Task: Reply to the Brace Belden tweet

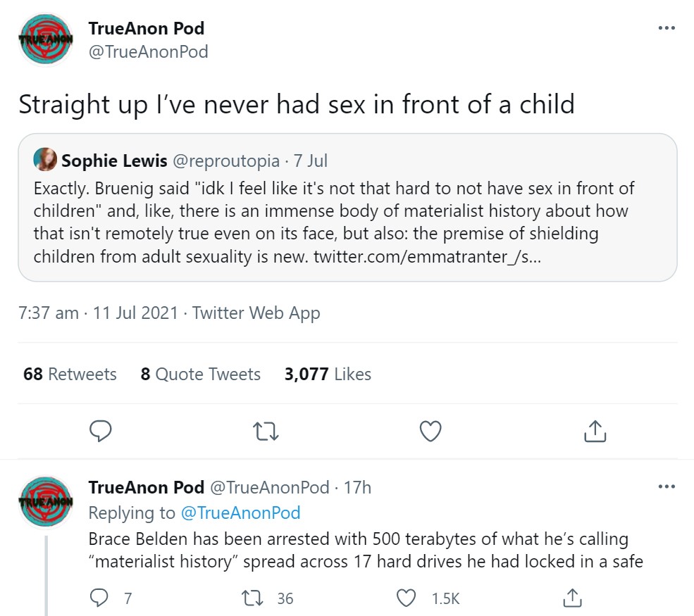Action: point(101,598)
